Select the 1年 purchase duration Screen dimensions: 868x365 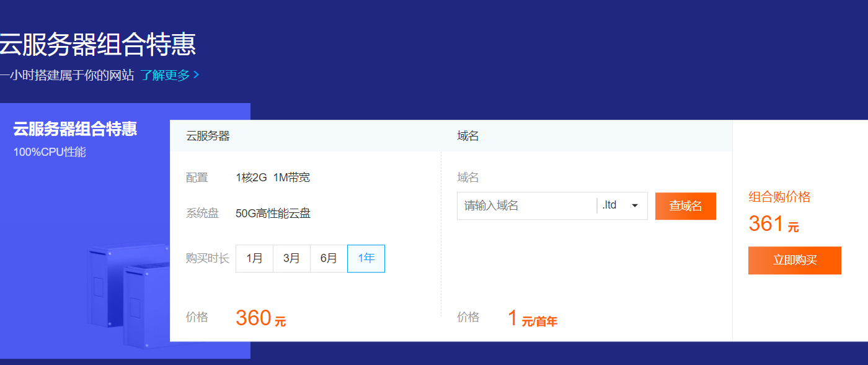point(366,258)
